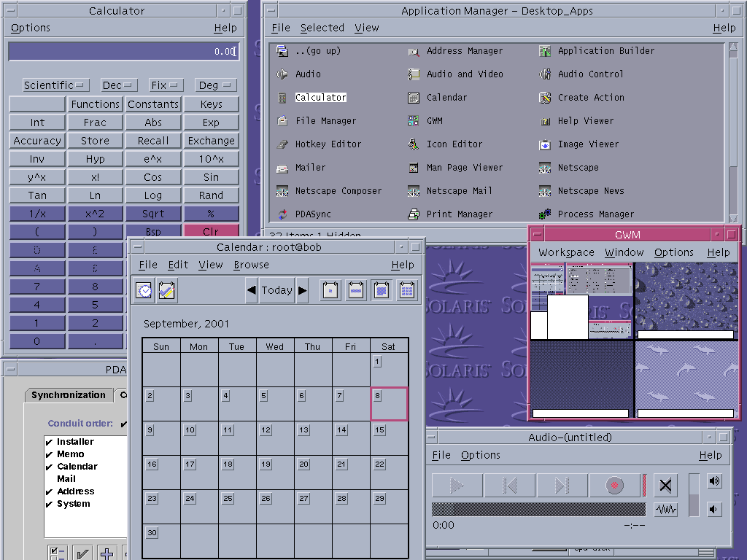Click Application Manager vertical scrollbar down arrow

point(733,219)
